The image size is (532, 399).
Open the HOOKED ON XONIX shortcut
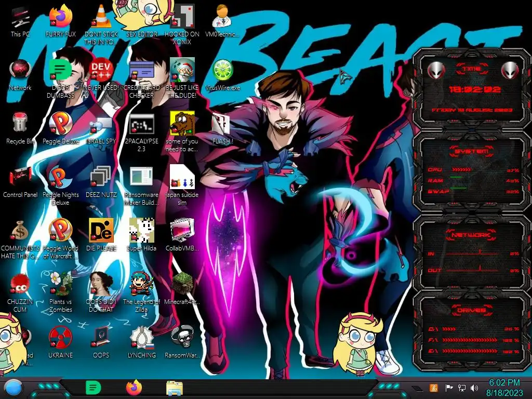point(182,24)
